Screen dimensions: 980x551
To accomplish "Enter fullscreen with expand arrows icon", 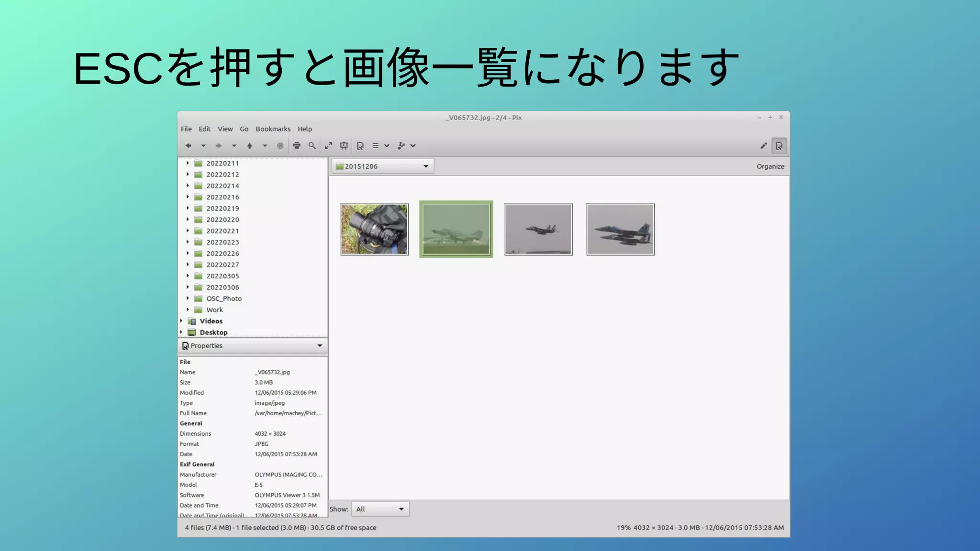I will [x=328, y=146].
